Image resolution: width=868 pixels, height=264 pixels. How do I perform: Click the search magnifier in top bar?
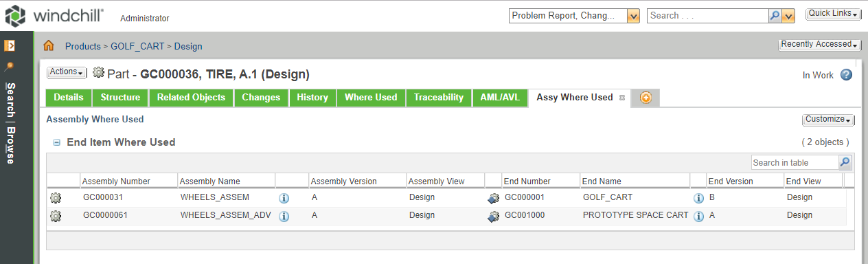tap(775, 15)
